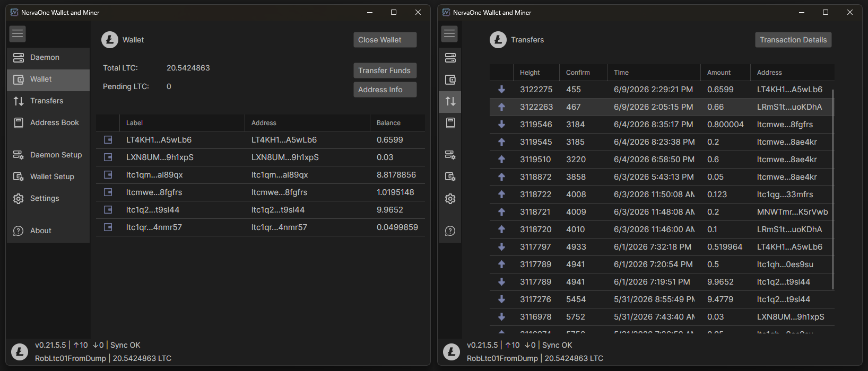Image resolution: width=868 pixels, height=371 pixels.
Task: Select transfer address ltc1qg...33mfrs
Action: tap(785, 195)
